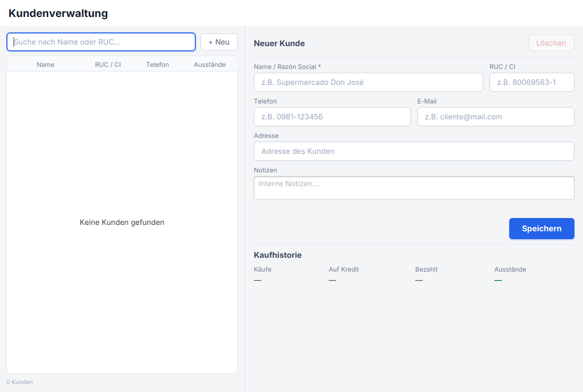Select the Bezahlt value in Kaufhistorie
Screen dimensions: 583x392
[419, 280]
